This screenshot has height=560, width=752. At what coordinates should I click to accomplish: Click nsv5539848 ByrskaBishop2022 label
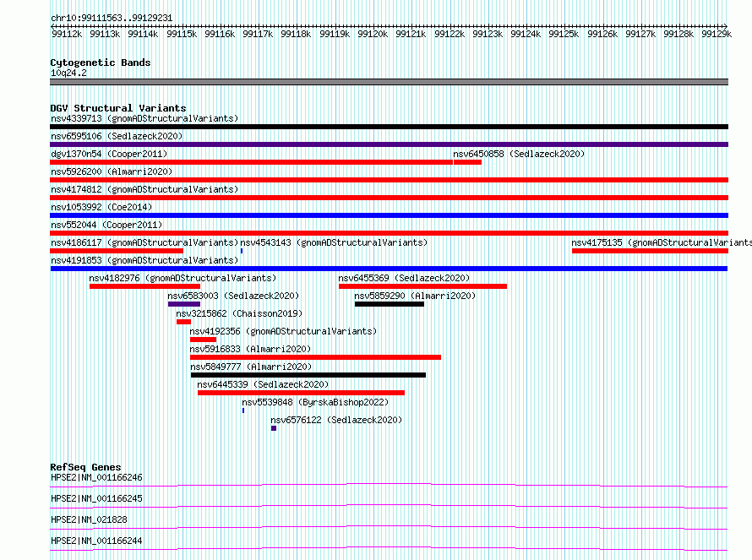315,402
